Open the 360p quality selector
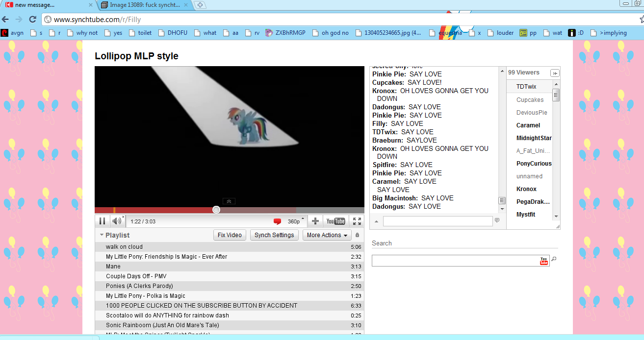 coord(296,221)
